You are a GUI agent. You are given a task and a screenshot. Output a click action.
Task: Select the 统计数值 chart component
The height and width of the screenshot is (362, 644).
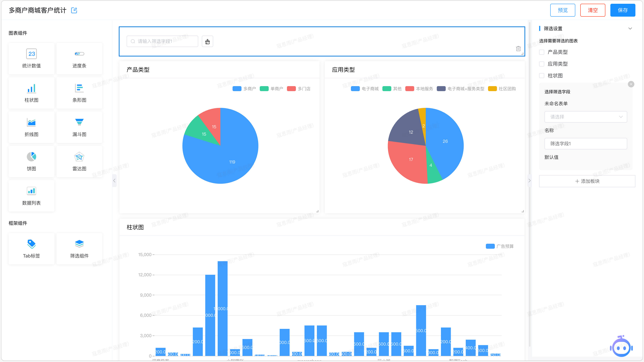[31, 59]
